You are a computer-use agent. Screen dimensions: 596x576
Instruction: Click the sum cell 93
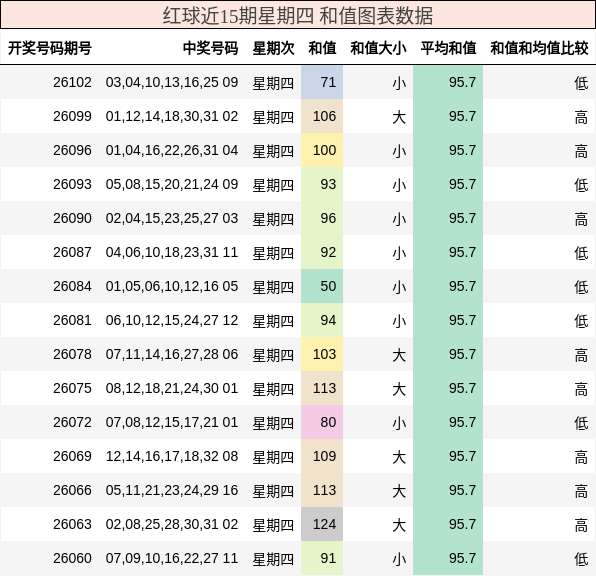pos(322,184)
